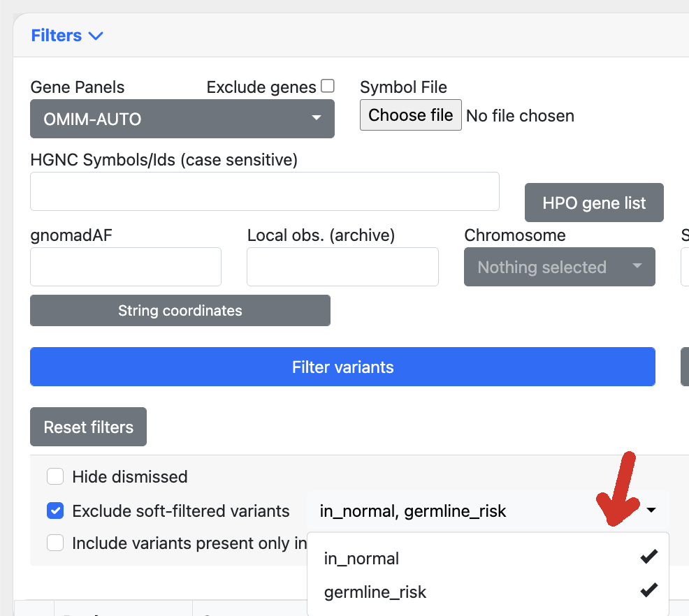Enable the Exclude genes checkbox
The width and height of the screenshot is (689, 616).
(328, 85)
